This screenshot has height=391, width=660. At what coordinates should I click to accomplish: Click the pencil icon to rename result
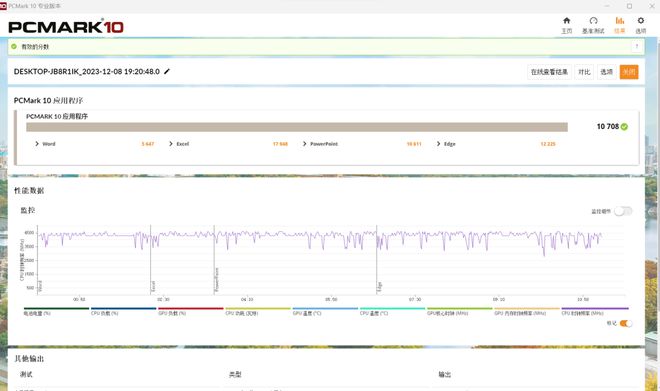coord(167,72)
